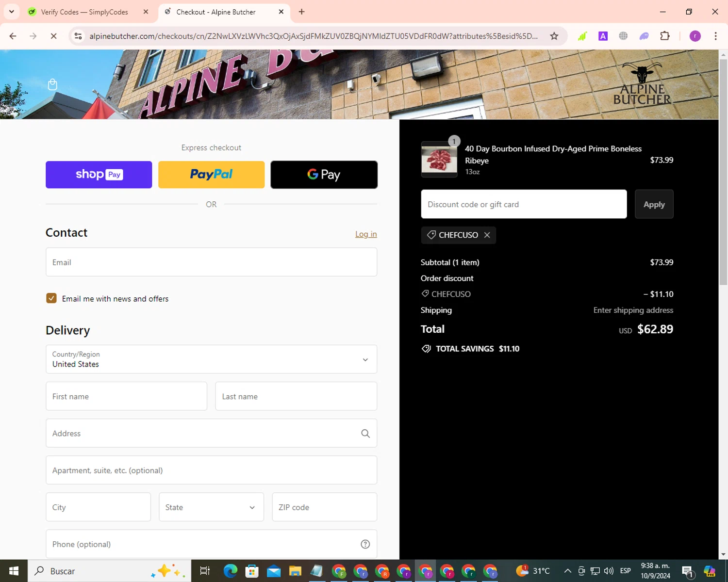Click the Buscar taskbar search box
728x582 pixels.
(109, 571)
